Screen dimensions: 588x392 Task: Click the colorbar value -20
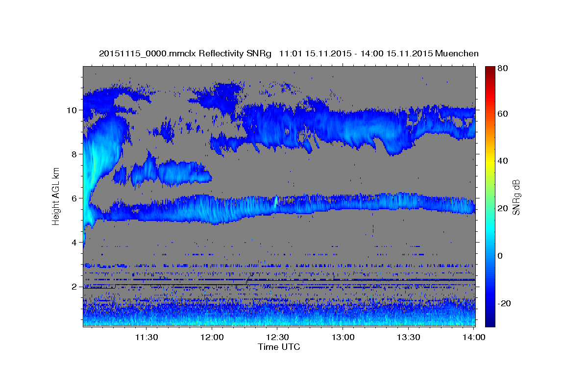504,303
